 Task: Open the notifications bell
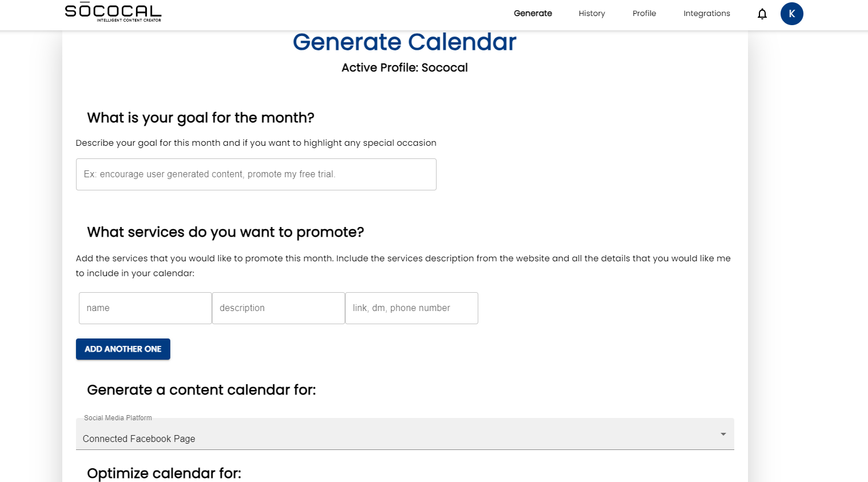(x=762, y=14)
